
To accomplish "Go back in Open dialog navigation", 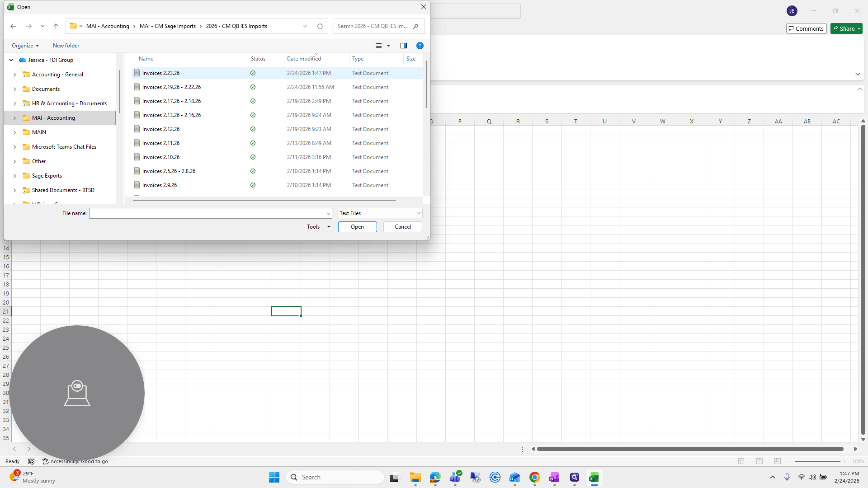I will point(13,26).
